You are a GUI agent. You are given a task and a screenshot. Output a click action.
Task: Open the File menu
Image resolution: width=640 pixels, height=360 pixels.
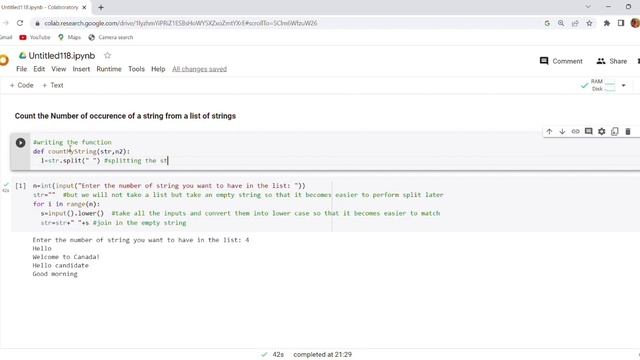(21, 69)
